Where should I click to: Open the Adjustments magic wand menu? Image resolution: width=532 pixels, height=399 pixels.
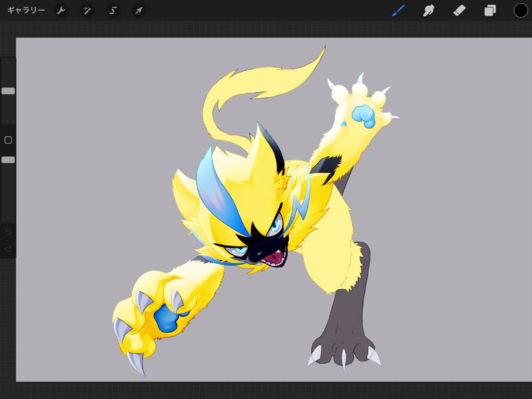tap(87, 11)
